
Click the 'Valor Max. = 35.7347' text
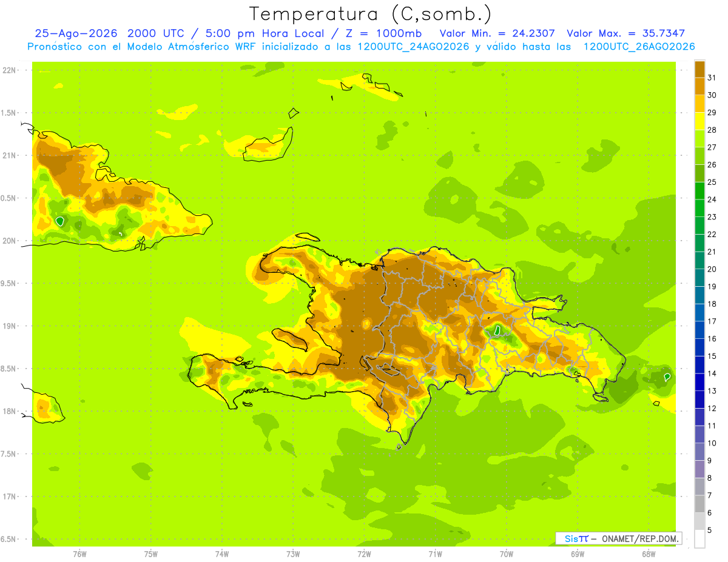coord(626,33)
